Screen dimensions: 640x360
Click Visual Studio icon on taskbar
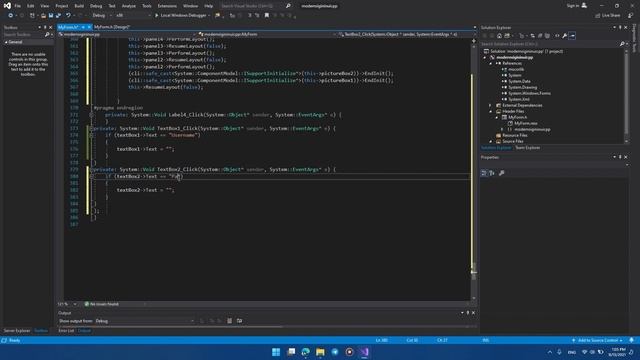coord(364,352)
